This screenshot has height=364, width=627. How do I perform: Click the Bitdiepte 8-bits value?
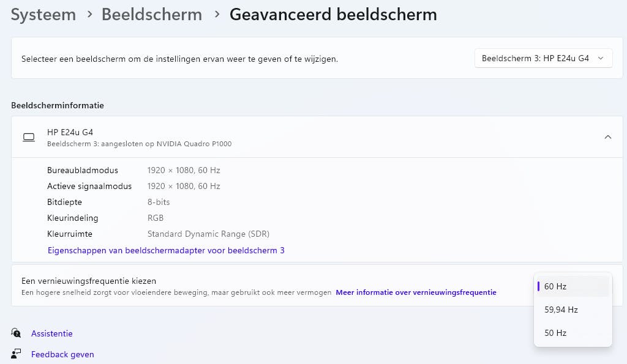159,202
